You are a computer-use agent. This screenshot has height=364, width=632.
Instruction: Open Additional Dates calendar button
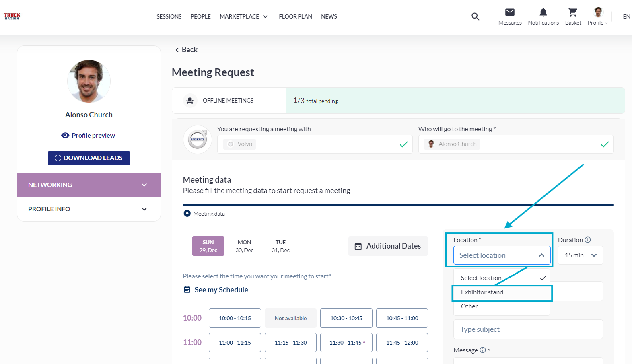coord(388,246)
